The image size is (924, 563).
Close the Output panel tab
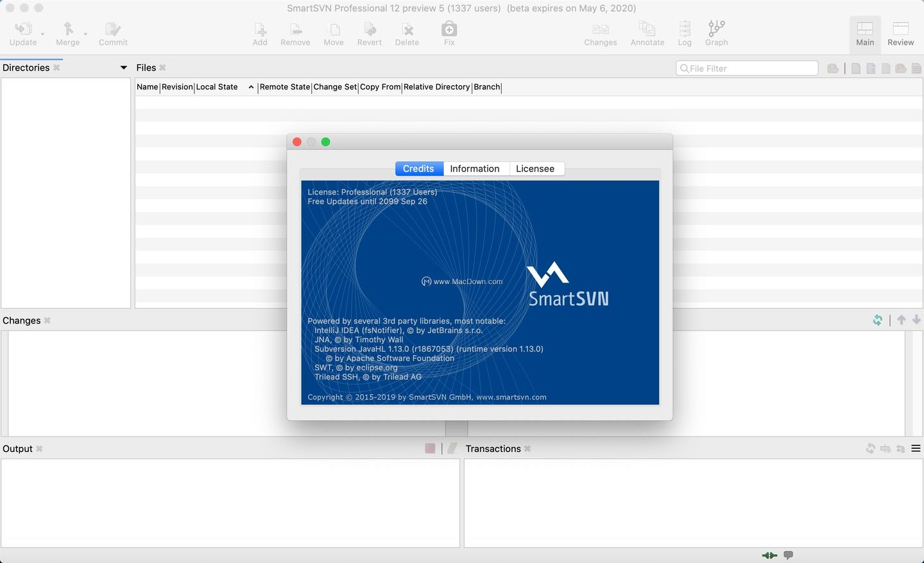click(x=39, y=449)
